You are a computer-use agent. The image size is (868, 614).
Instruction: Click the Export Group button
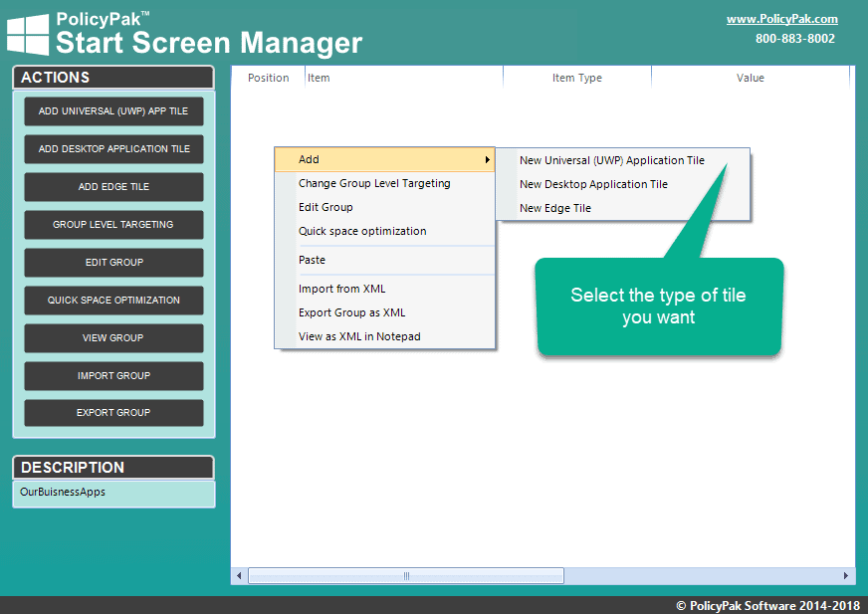click(x=113, y=412)
